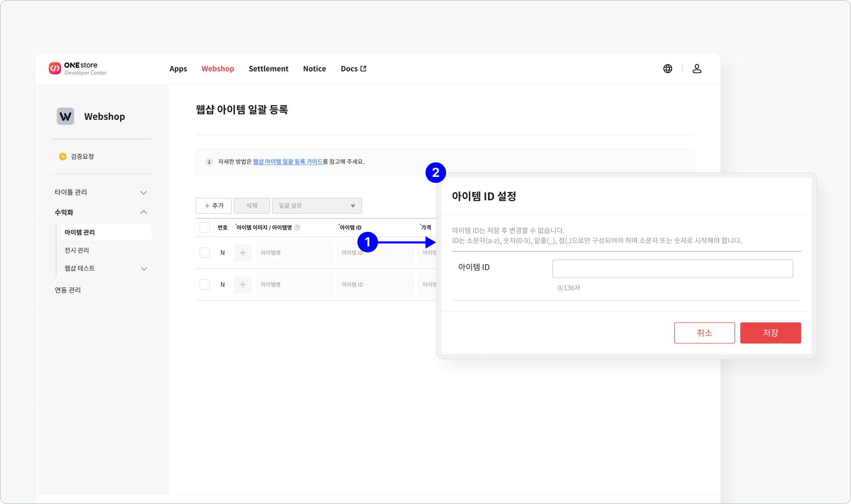Open the language globe icon
Image resolution: width=851 pixels, height=504 pixels.
click(x=668, y=68)
